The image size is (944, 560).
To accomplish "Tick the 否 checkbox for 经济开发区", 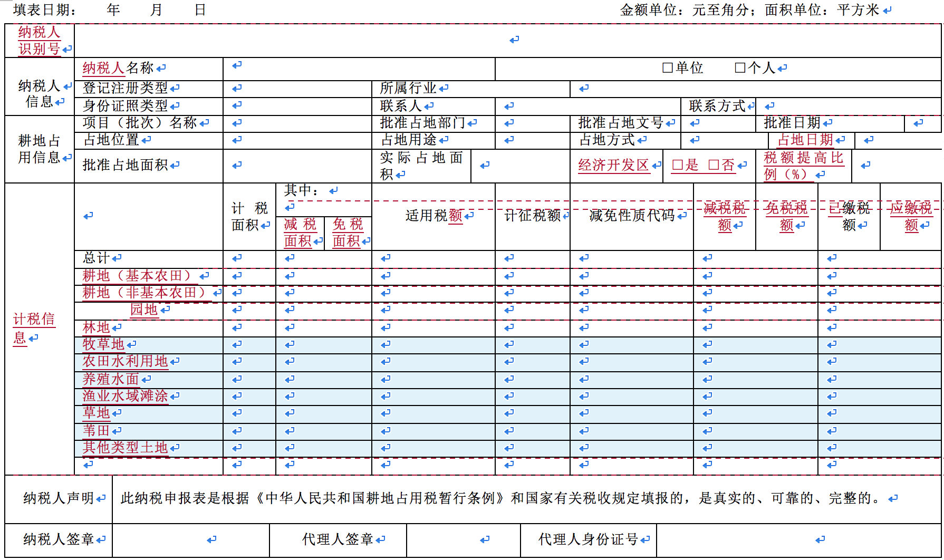I will click(714, 165).
